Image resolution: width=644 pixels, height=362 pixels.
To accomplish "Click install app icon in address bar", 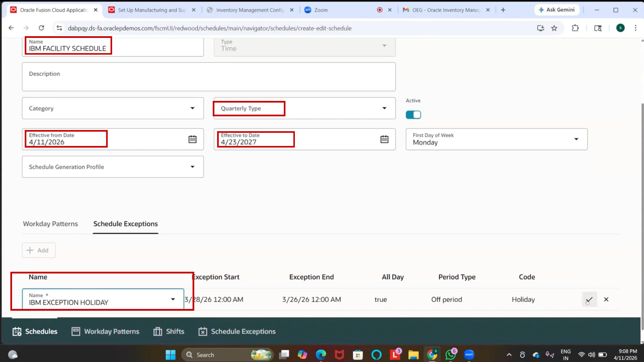I will tap(540, 28).
